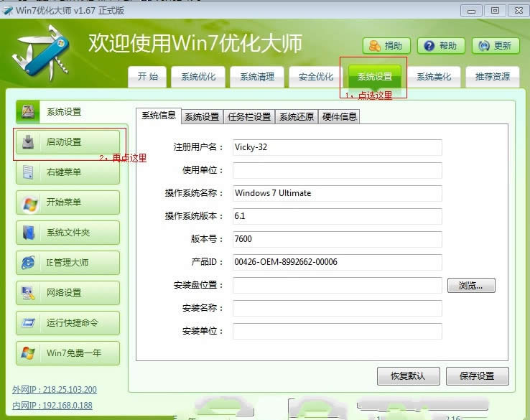The height and width of the screenshot is (420, 530).
Task: Click the 浏览... browse button
Action: [x=471, y=286]
